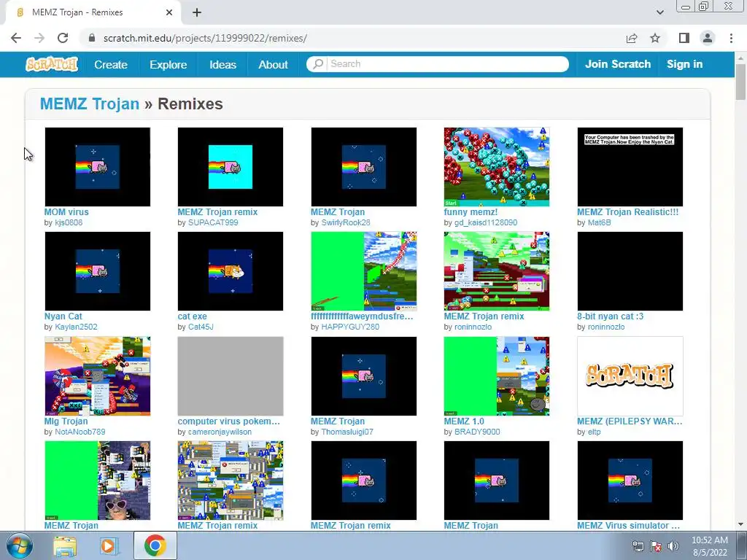This screenshot has width=747, height=560.
Task: Close the MEMZ Trojan - Remixes tab
Action: point(169,12)
